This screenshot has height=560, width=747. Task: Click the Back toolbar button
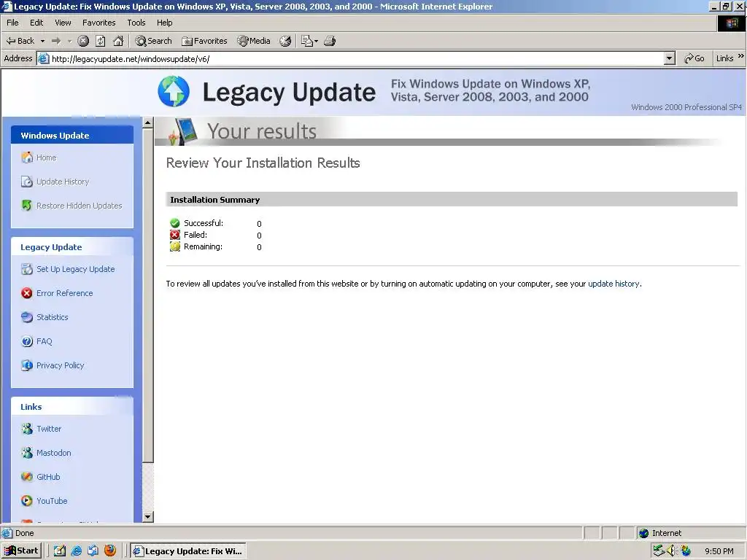[x=20, y=41]
